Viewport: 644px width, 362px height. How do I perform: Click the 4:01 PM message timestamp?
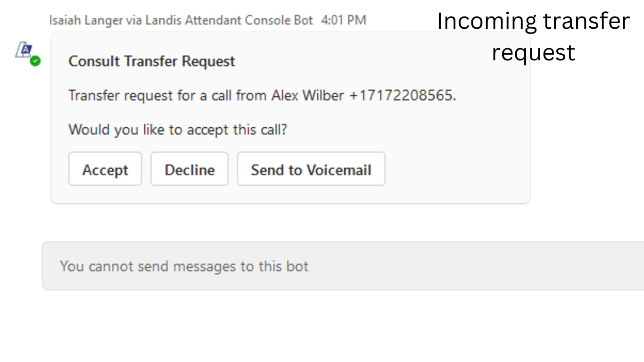[x=343, y=20]
